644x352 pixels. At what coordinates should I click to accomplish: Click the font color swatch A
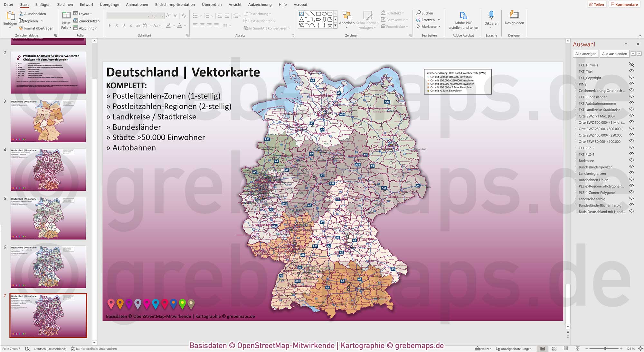[x=180, y=25]
